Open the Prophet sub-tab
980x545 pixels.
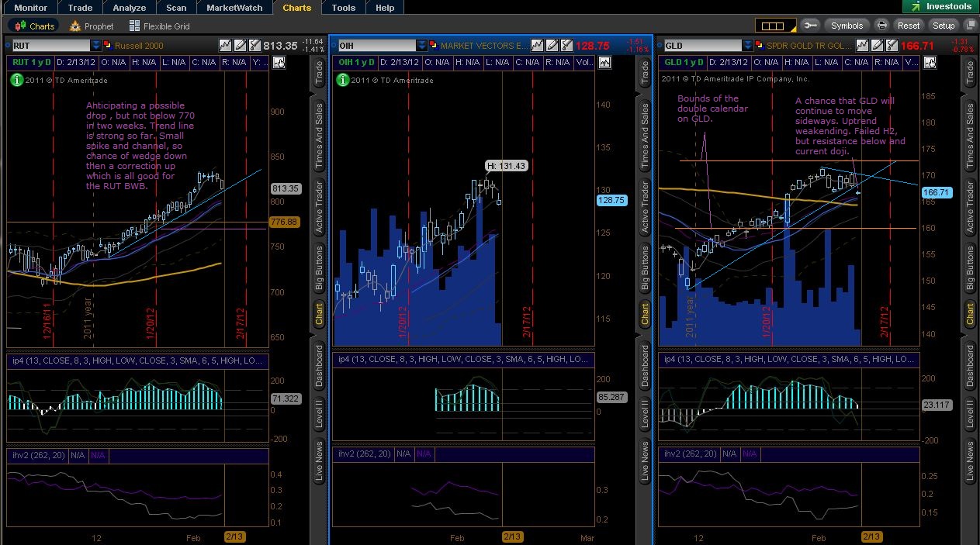(x=91, y=26)
